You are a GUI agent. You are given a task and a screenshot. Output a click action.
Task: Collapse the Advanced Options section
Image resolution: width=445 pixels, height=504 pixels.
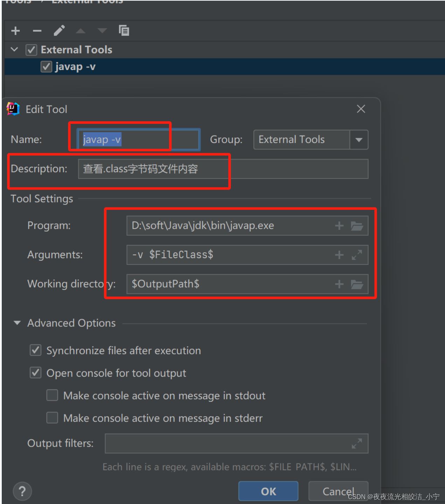tap(17, 323)
